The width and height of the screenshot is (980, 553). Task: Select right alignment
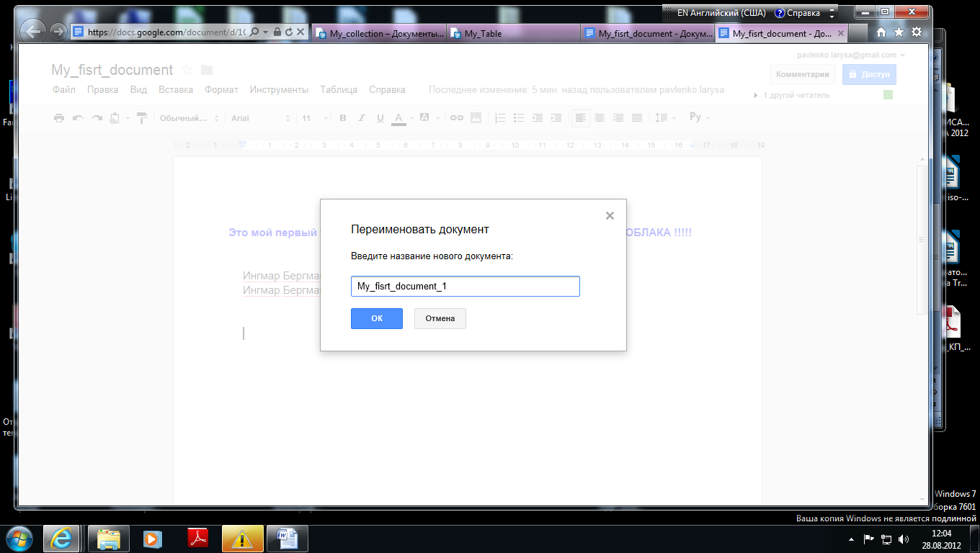(618, 118)
